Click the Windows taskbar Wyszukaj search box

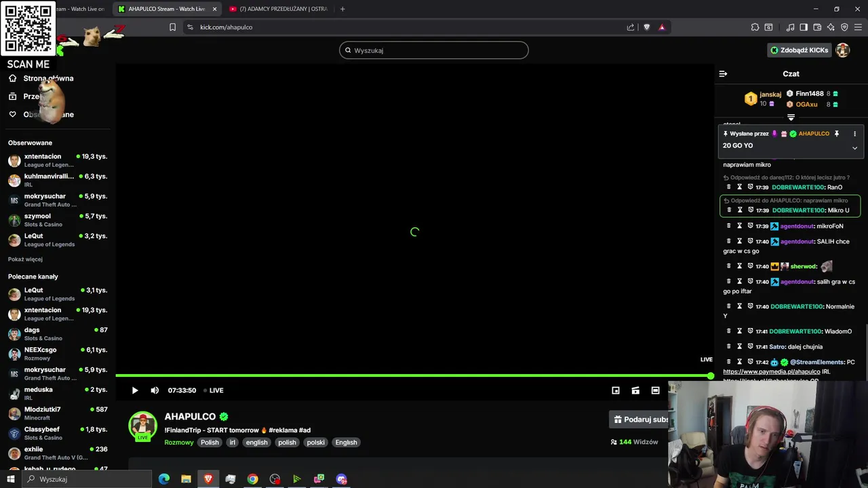87,479
